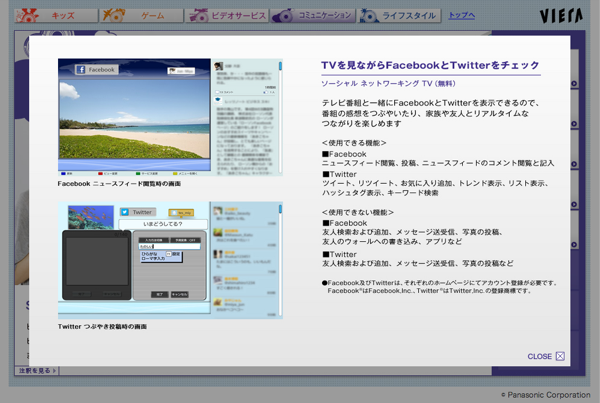Viewport: 600px width, 403px height.
Task: Click the Twitter bird icon in the screenshot
Action: pos(125,212)
